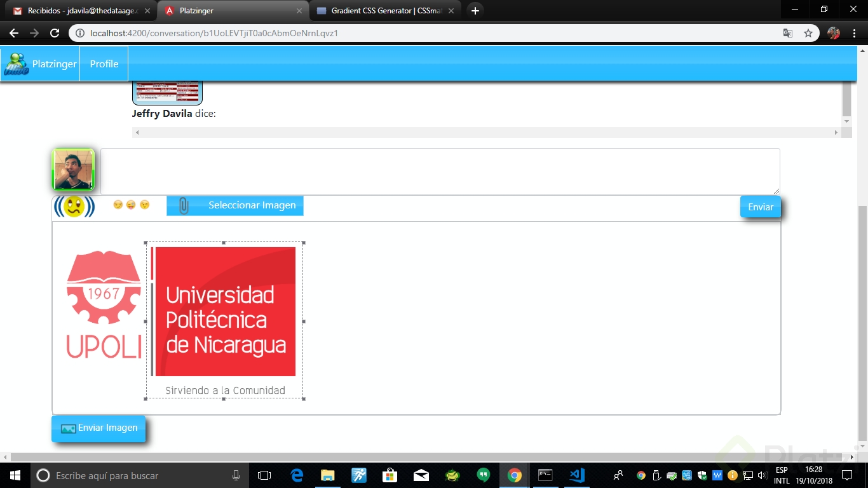Click the user avatar thumbnail beside the message box

tap(73, 170)
